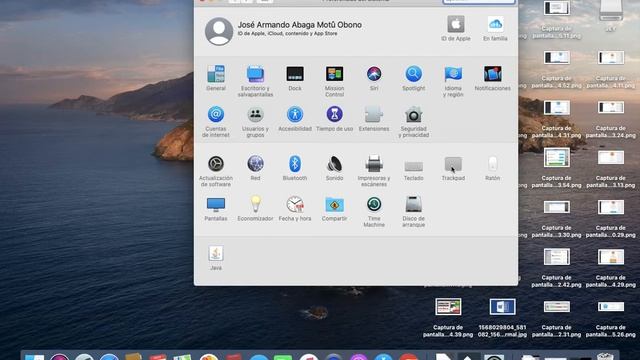Open Idioma y región preferences
The height and width of the screenshot is (360, 640).
(x=453, y=74)
